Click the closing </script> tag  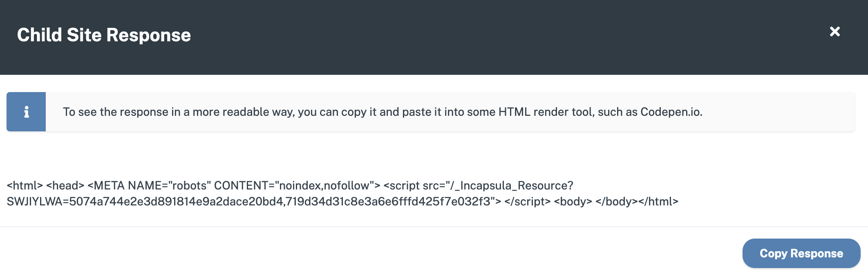pyautogui.click(x=527, y=201)
